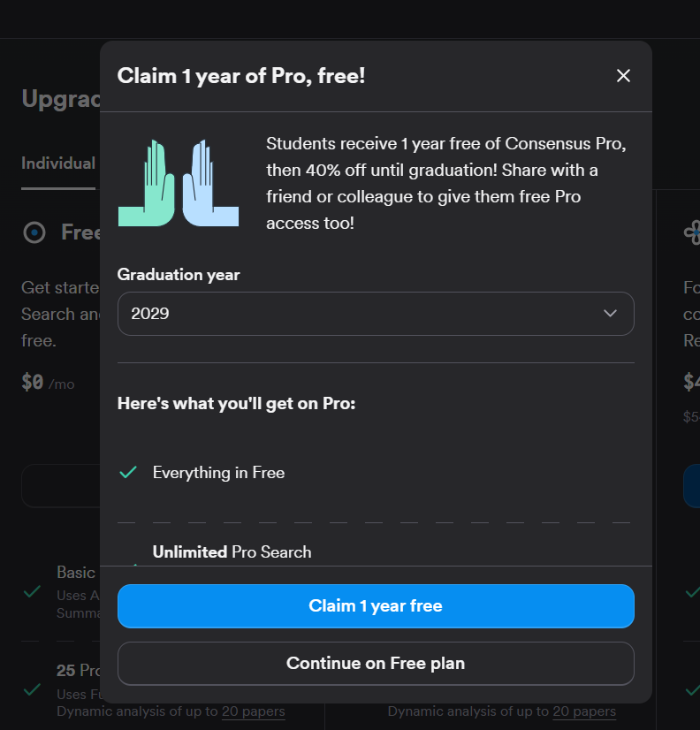Click green checkmark at far right edge
Image resolution: width=700 pixels, height=730 pixels.
point(691,591)
